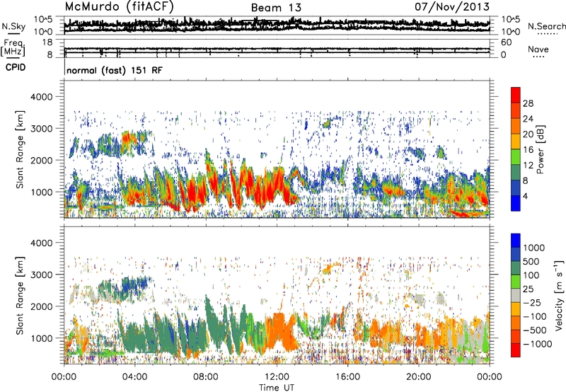Viewport: 566px width, 392px height.
Task: Click the 12:00 time axis tick label
Action: (x=277, y=377)
